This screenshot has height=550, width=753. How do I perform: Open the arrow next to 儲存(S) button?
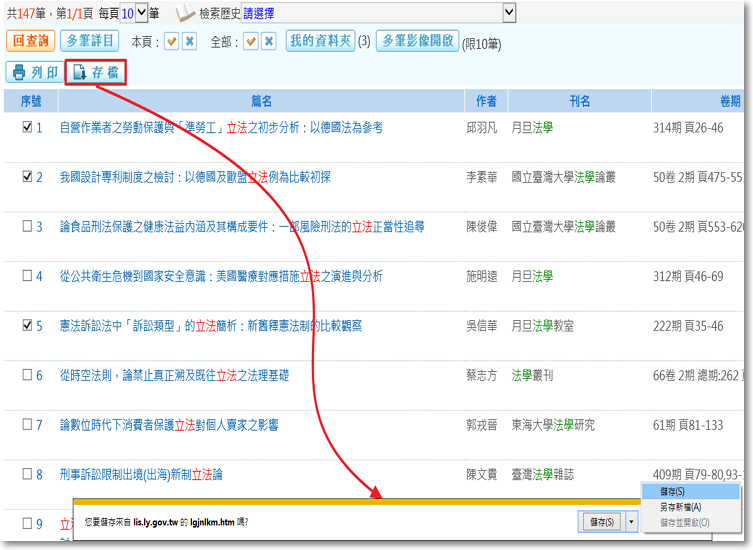(631, 522)
